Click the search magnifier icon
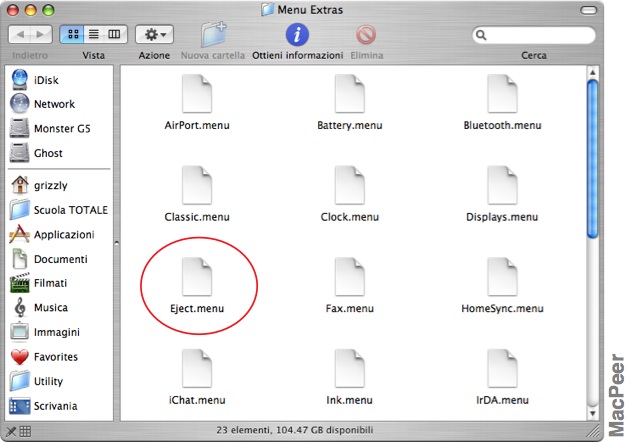The image size is (629, 442). (x=481, y=35)
